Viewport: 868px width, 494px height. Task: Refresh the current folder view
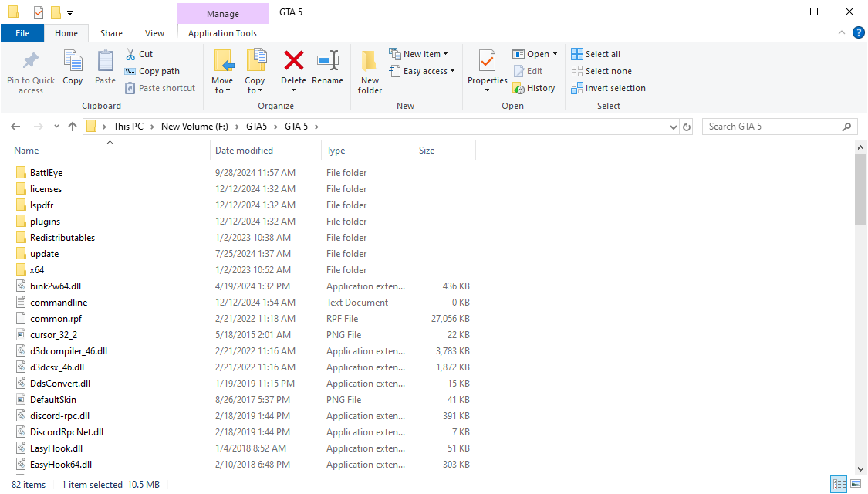pyautogui.click(x=687, y=127)
